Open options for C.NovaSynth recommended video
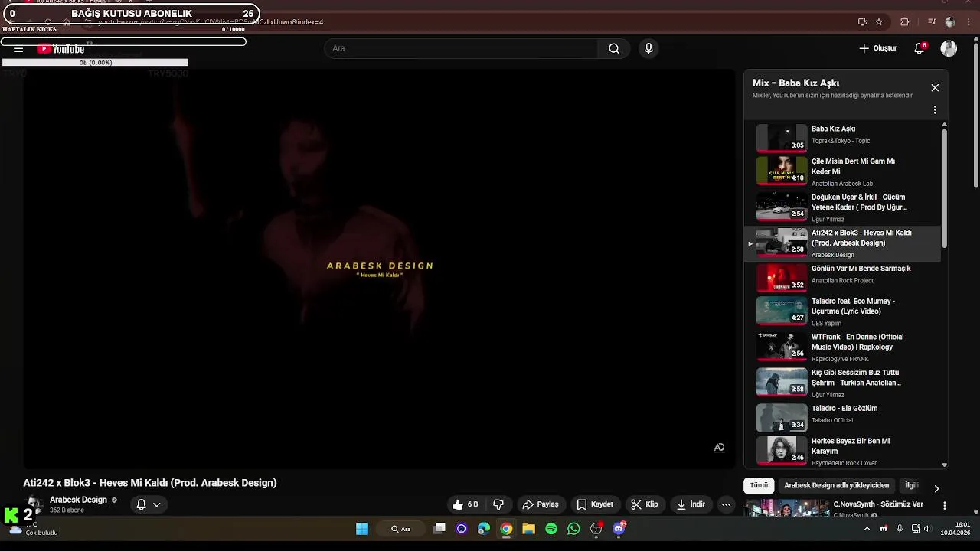980x551 pixels. click(x=944, y=506)
